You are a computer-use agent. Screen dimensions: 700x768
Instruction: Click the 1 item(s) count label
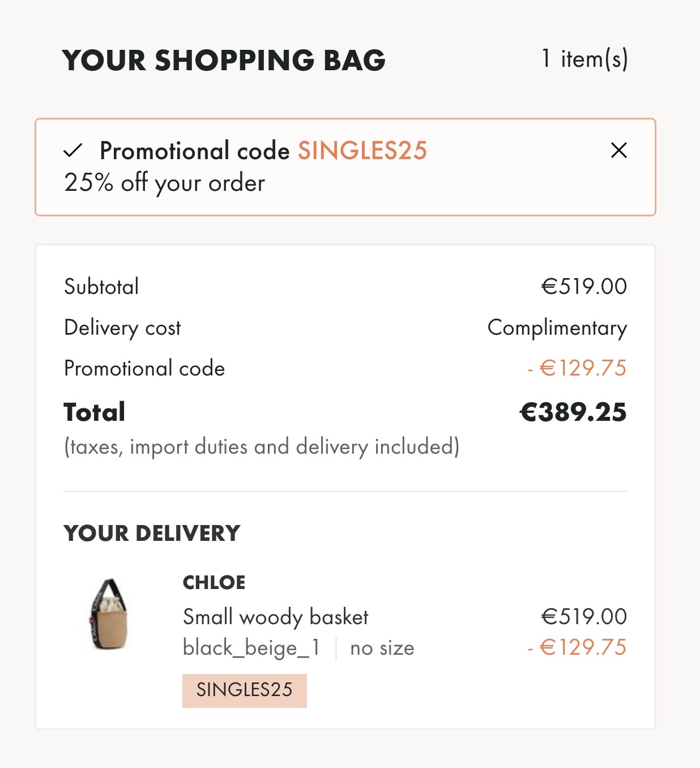point(584,59)
